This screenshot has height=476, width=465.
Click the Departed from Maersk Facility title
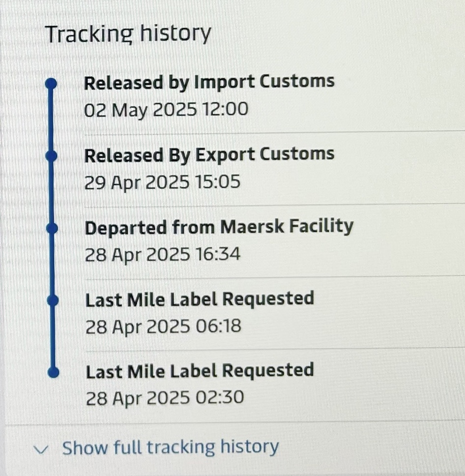[219, 227]
